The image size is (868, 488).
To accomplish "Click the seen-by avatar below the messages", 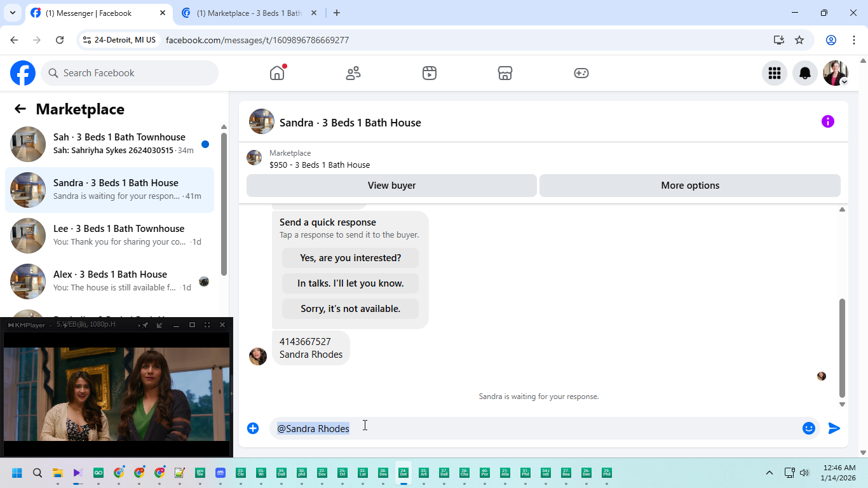I will pyautogui.click(x=822, y=376).
